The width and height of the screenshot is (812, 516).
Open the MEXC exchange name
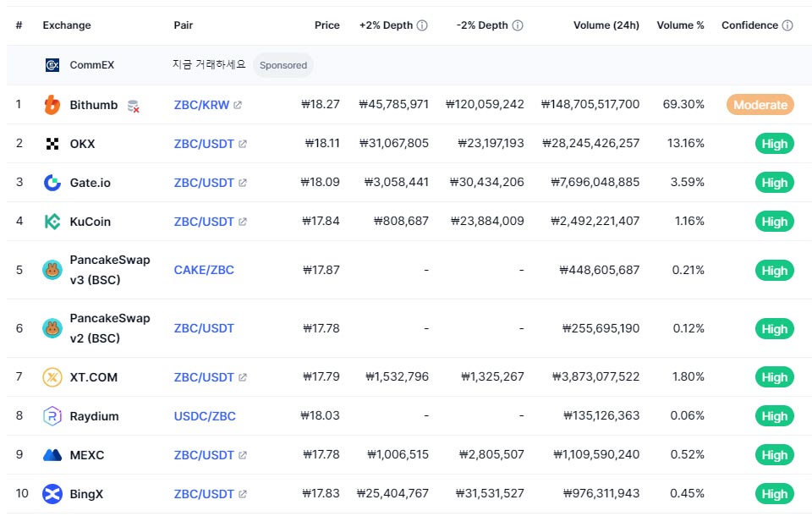(87, 455)
